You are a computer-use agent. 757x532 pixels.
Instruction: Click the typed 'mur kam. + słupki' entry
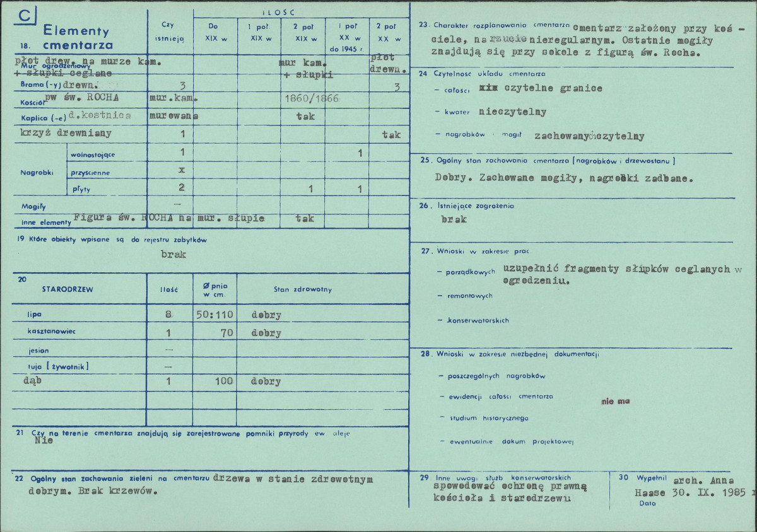click(305, 69)
